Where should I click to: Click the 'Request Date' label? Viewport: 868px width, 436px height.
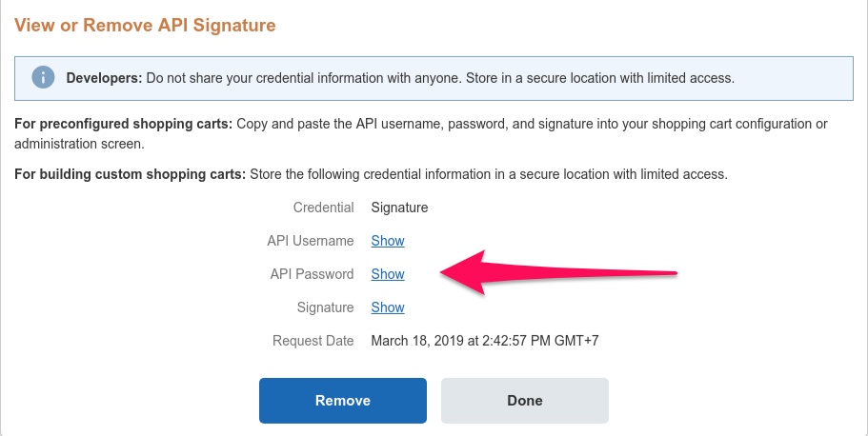(313, 341)
